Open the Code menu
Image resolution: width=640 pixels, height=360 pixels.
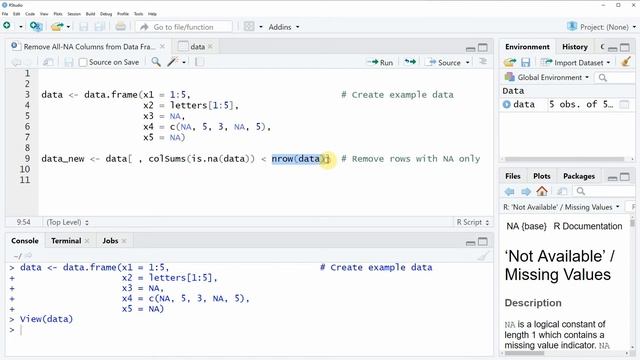(30, 14)
